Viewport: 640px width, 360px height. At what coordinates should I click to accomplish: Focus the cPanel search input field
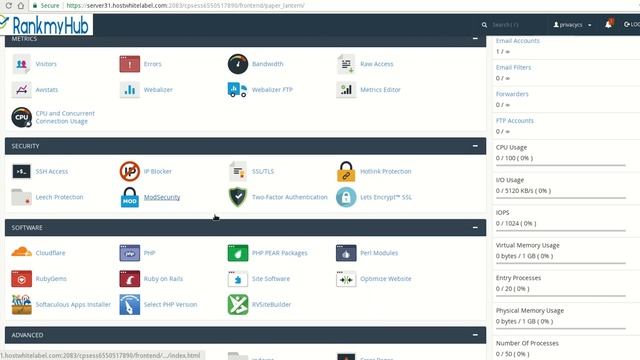(516, 25)
